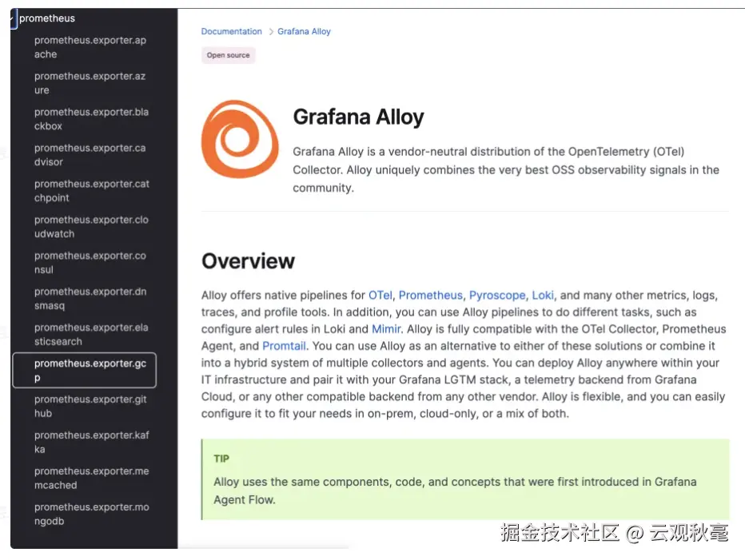The height and width of the screenshot is (560, 745).
Task: Open prometheus.exporter.azure in sidebar
Action: pos(90,83)
